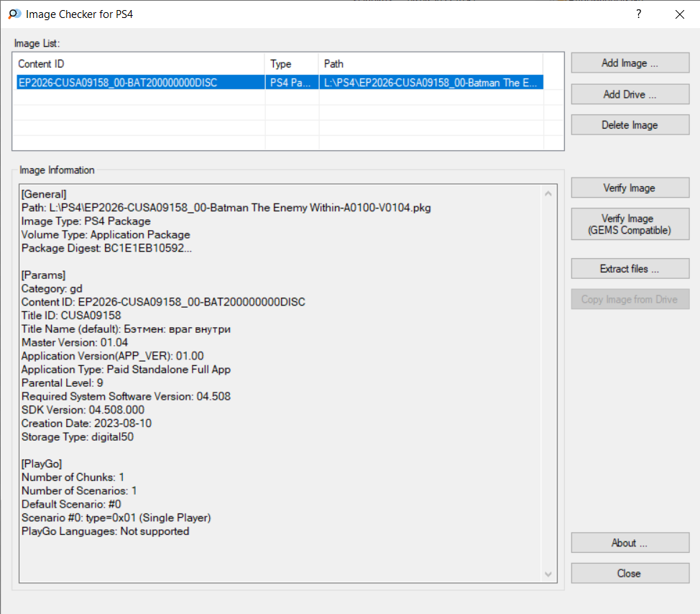Viewport: 700px width, 614px height.
Task: Click the Storage Type: digital50 line
Action: [x=78, y=436]
